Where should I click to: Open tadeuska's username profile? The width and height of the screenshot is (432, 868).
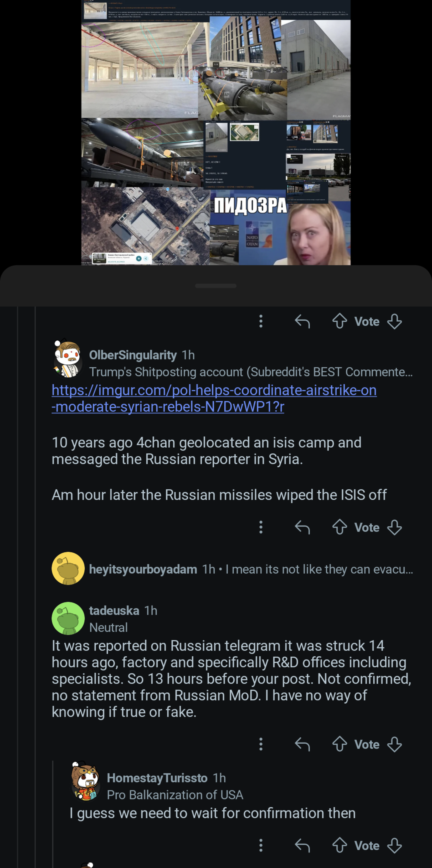(x=114, y=610)
